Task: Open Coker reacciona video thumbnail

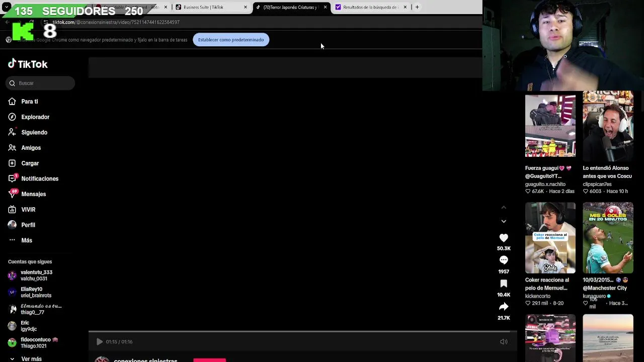Action: click(550, 238)
